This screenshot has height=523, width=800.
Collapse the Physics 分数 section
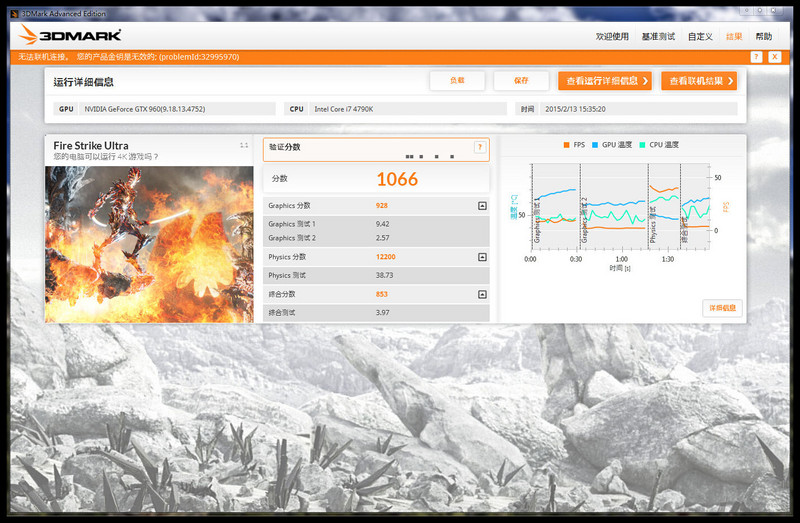[x=482, y=257]
